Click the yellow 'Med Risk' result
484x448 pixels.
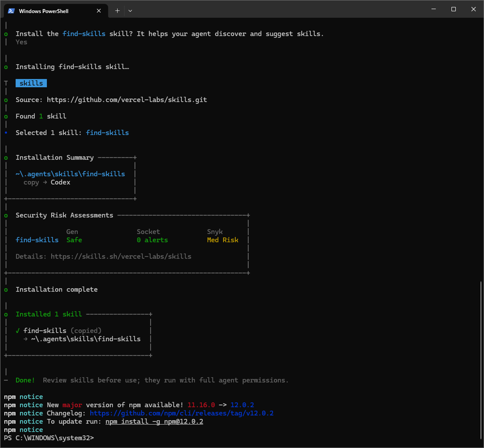[x=223, y=240]
